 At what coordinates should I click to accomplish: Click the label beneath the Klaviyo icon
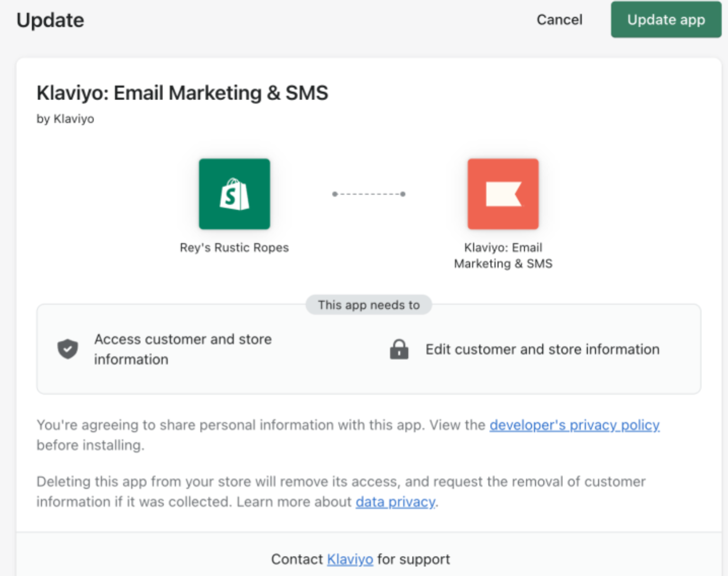coord(503,255)
